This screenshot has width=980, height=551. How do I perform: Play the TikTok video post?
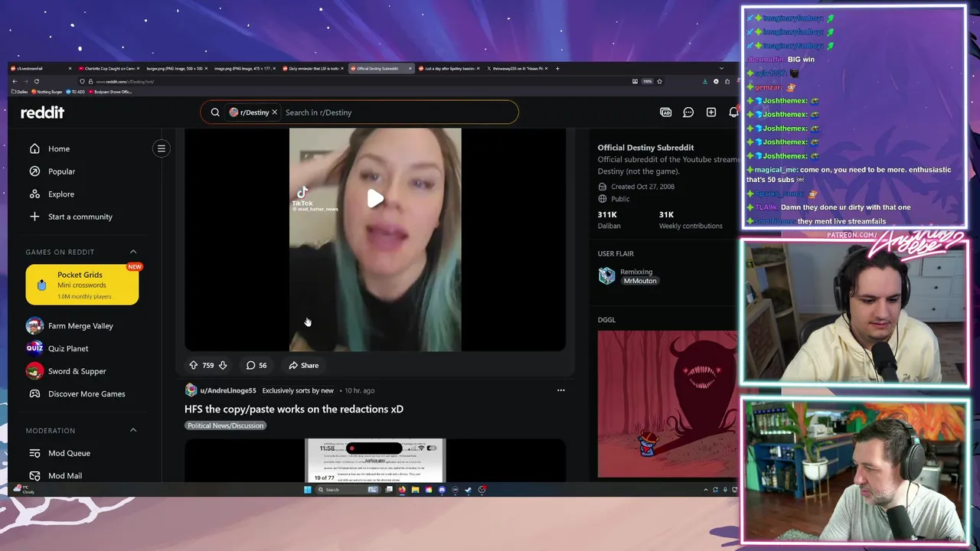(x=375, y=199)
